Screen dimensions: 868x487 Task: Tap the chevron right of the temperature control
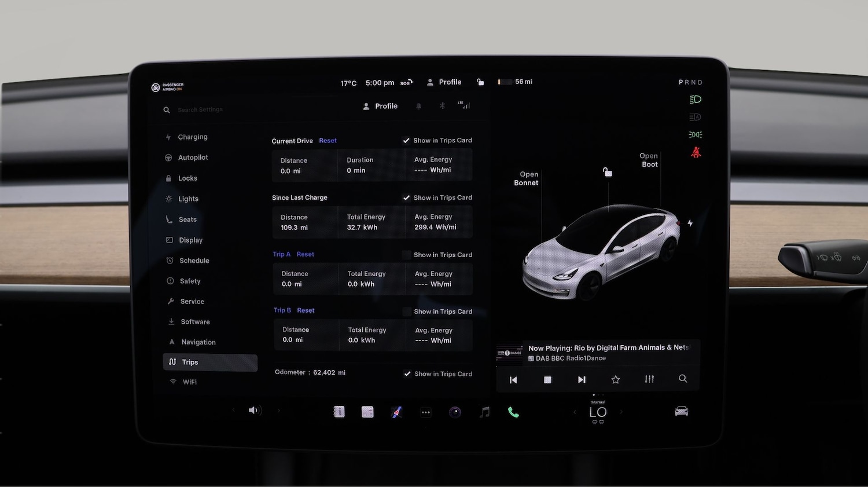point(621,412)
